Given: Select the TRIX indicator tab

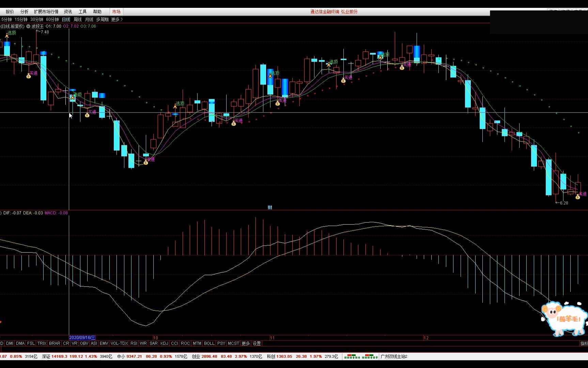Looking at the screenshot, I should tap(42, 343).
